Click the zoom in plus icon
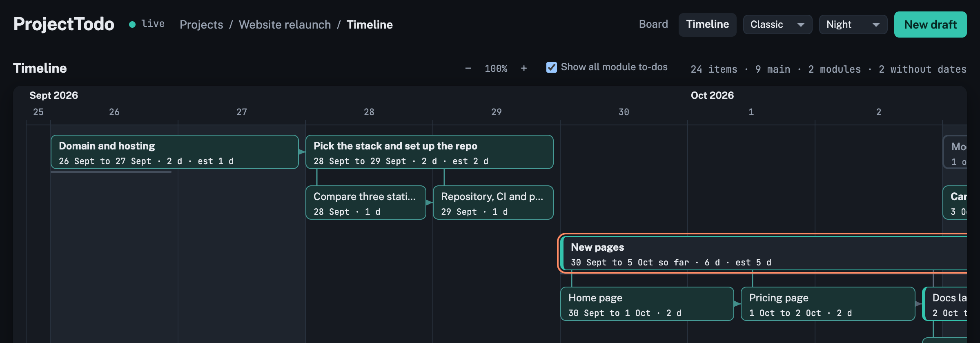The width and height of the screenshot is (980, 343). 524,68
